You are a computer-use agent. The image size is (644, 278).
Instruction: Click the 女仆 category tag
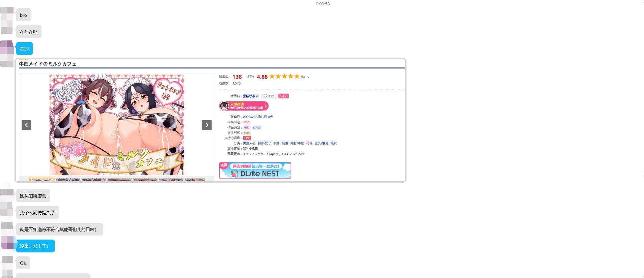pyautogui.click(x=277, y=143)
